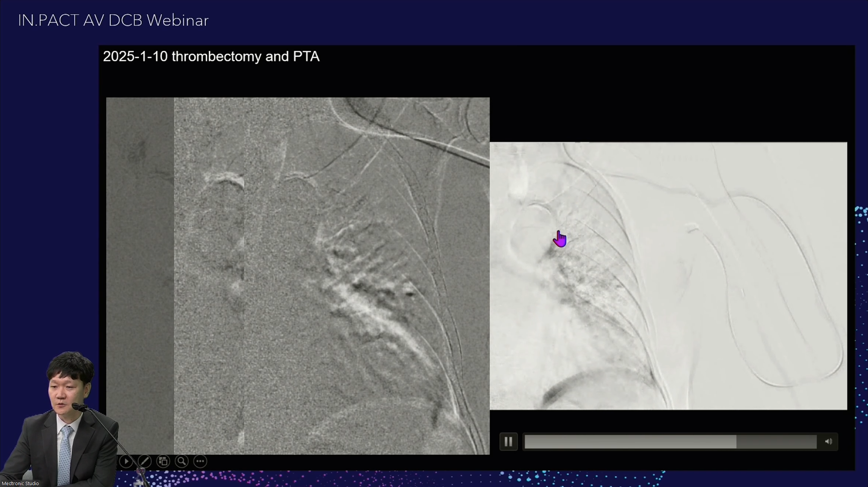Click the right angiography video frame

pyautogui.click(x=668, y=276)
